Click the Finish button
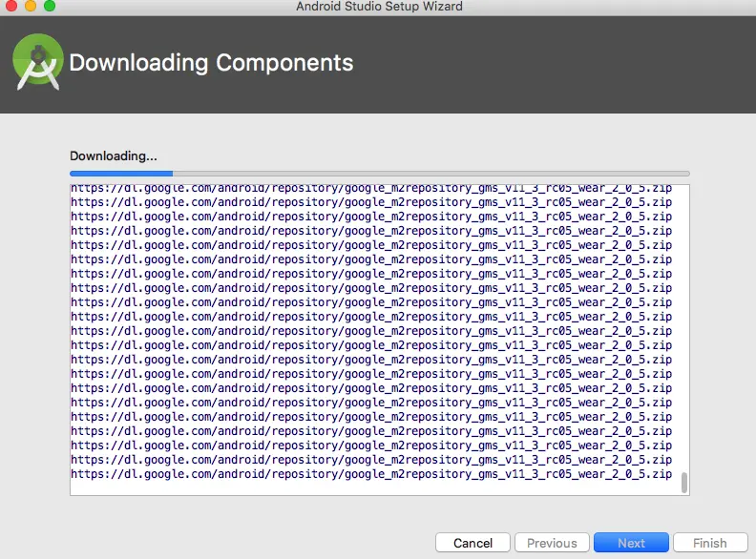The width and height of the screenshot is (756, 559). [x=710, y=543]
